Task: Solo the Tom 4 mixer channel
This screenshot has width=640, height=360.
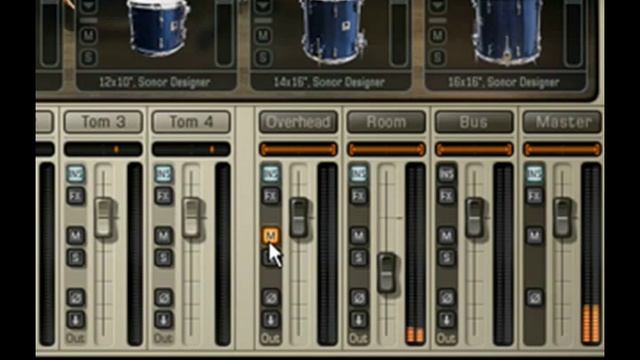Action: coord(164,258)
